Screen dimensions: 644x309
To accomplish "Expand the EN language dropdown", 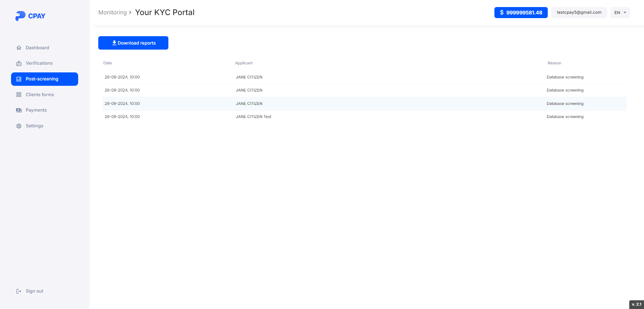I will pos(620,13).
